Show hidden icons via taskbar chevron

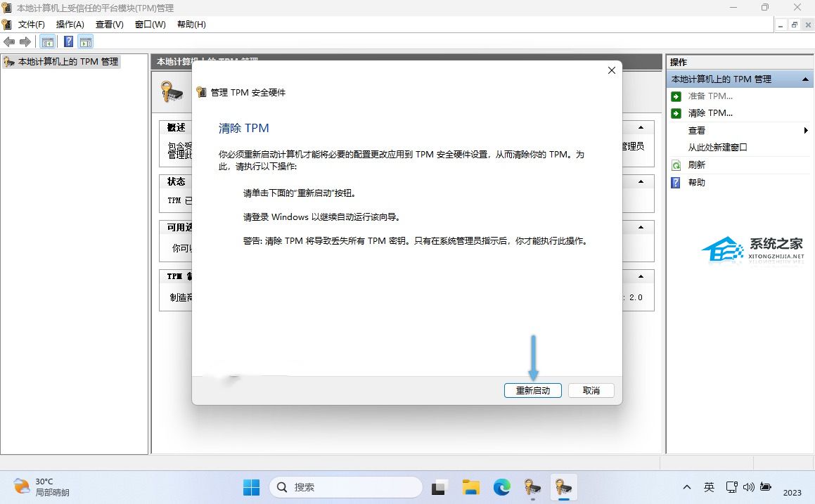(x=687, y=486)
